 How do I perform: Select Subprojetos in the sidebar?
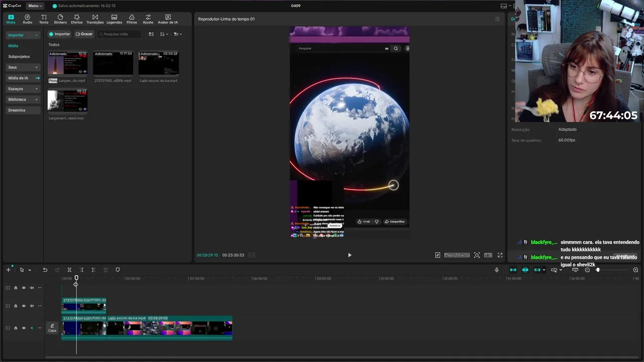pos(19,57)
